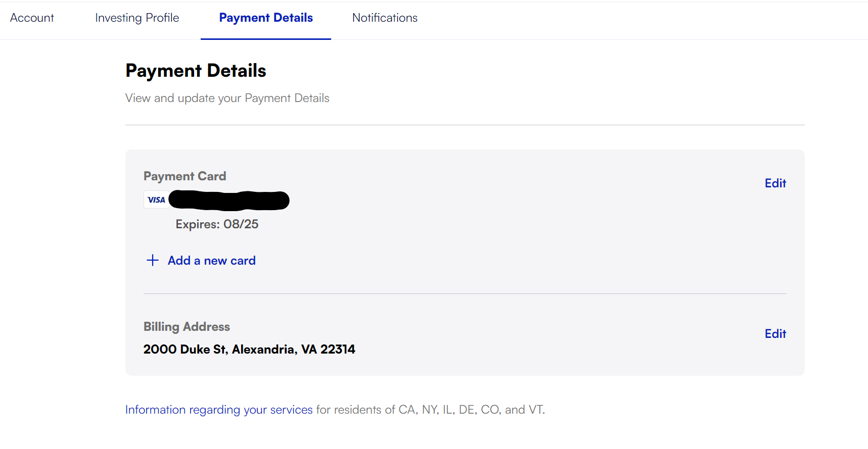The image size is (868, 449).
Task: Go to the Notifications tab
Action: tap(385, 18)
